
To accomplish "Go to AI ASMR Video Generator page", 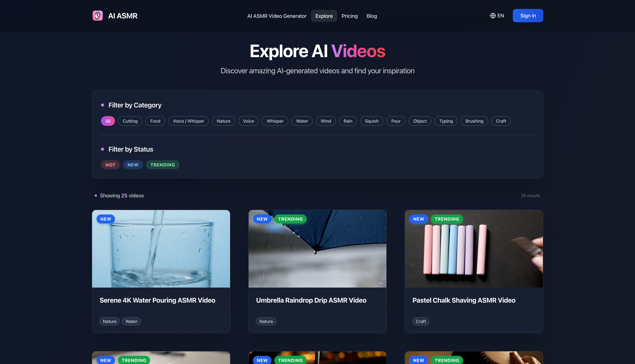I will pyautogui.click(x=277, y=16).
